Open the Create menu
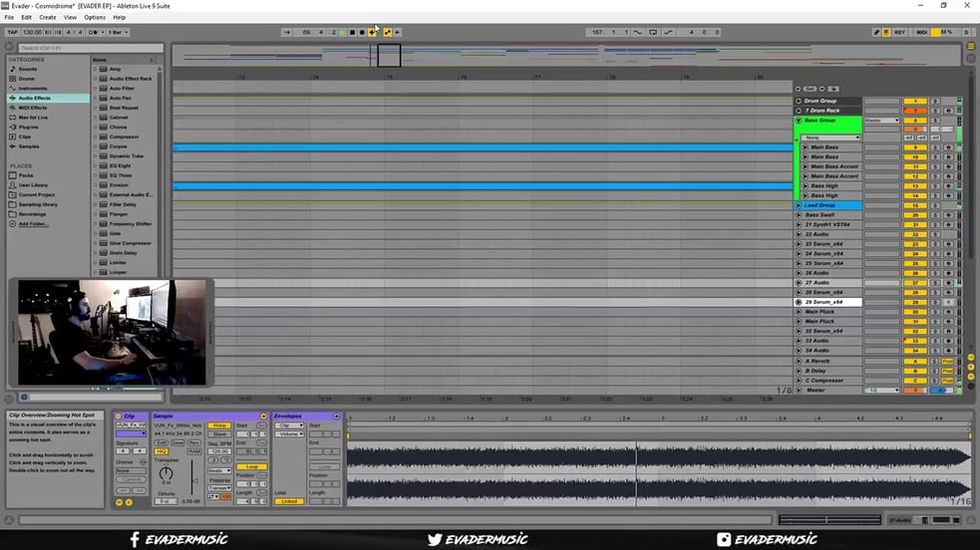The width and height of the screenshot is (980, 550). click(x=48, y=18)
